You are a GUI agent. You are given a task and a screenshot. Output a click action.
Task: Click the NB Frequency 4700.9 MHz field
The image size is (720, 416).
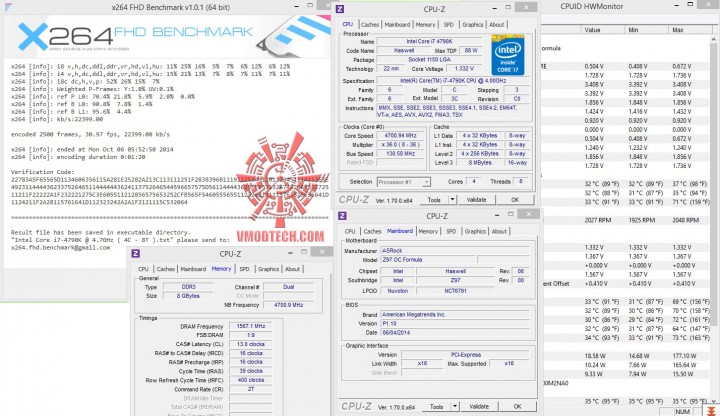[x=288, y=305]
